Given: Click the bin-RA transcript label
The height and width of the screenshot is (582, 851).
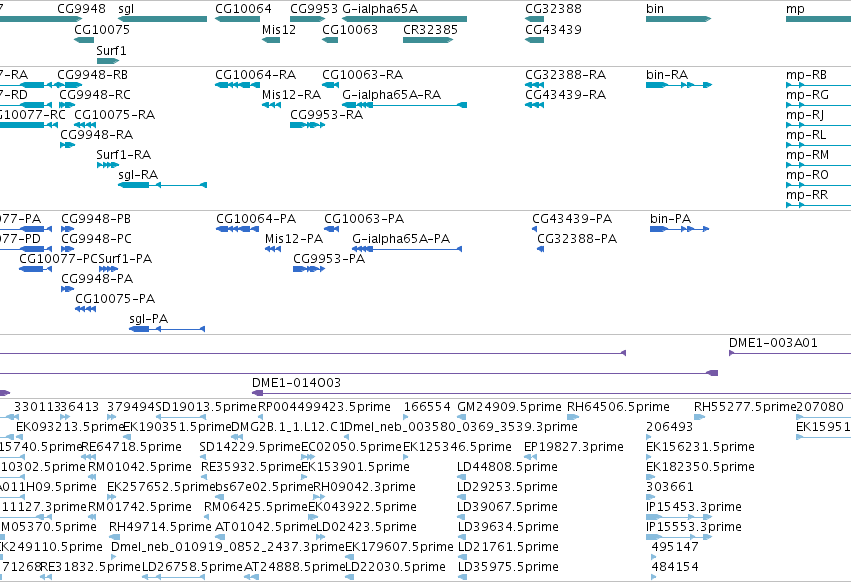Looking at the screenshot, I should (667, 74).
